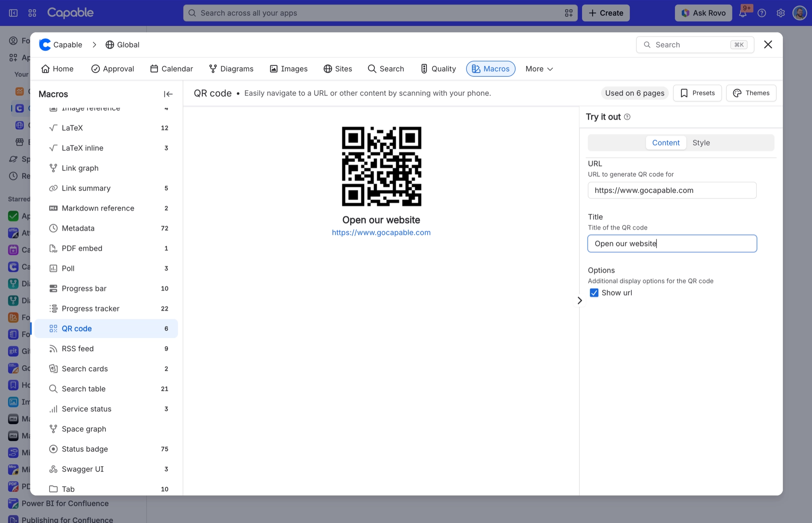The width and height of the screenshot is (812, 523).
Task: Collapse the Try it out panel chevron
Action: point(580,301)
